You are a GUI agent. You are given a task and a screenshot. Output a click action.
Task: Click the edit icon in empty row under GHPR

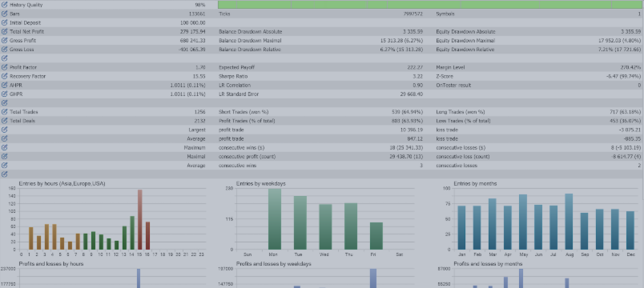[5, 103]
